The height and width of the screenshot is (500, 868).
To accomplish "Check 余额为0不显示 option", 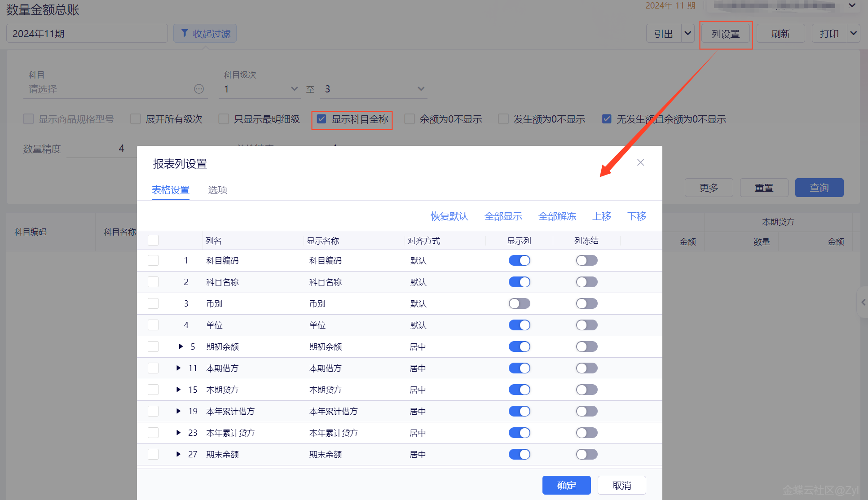I will [410, 119].
